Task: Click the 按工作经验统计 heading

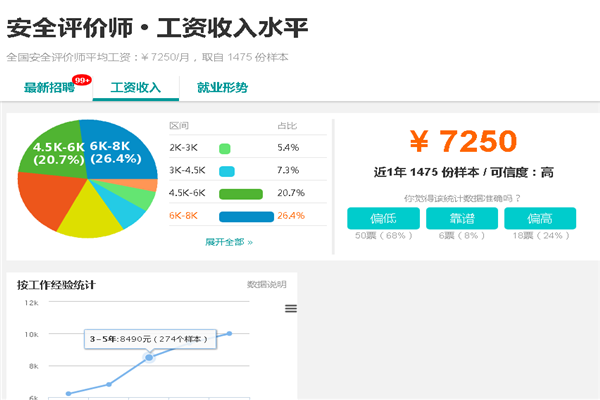Action: click(x=56, y=285)
